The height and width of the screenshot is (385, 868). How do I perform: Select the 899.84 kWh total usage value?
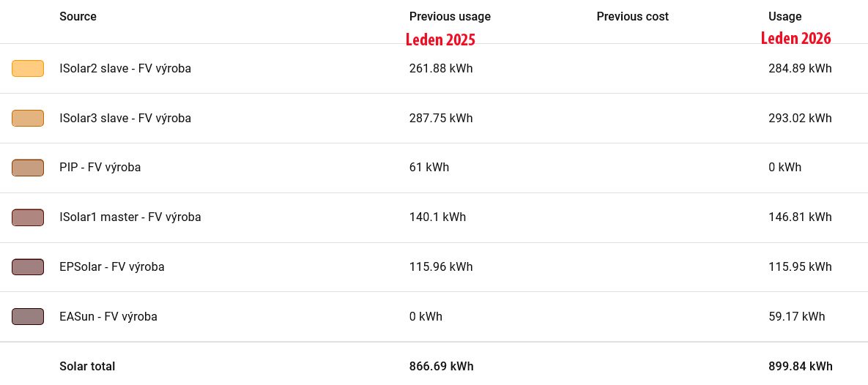tap(800, 367)
